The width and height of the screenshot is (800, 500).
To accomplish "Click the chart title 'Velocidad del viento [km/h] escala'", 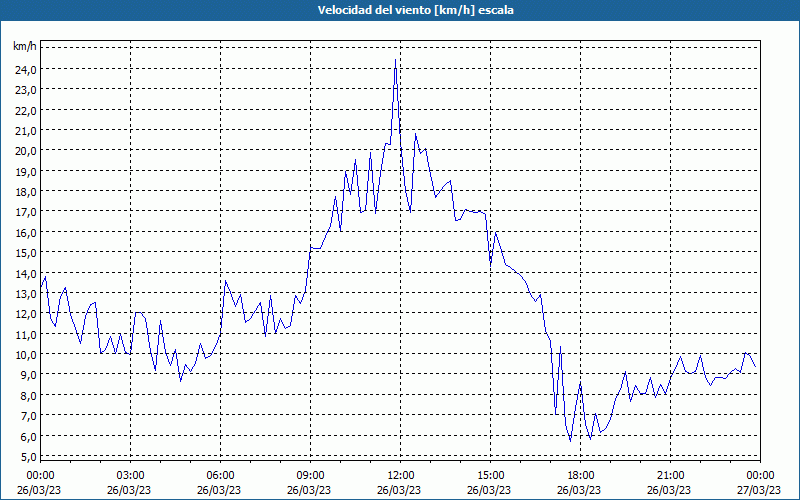I will [x=415, y=10].
